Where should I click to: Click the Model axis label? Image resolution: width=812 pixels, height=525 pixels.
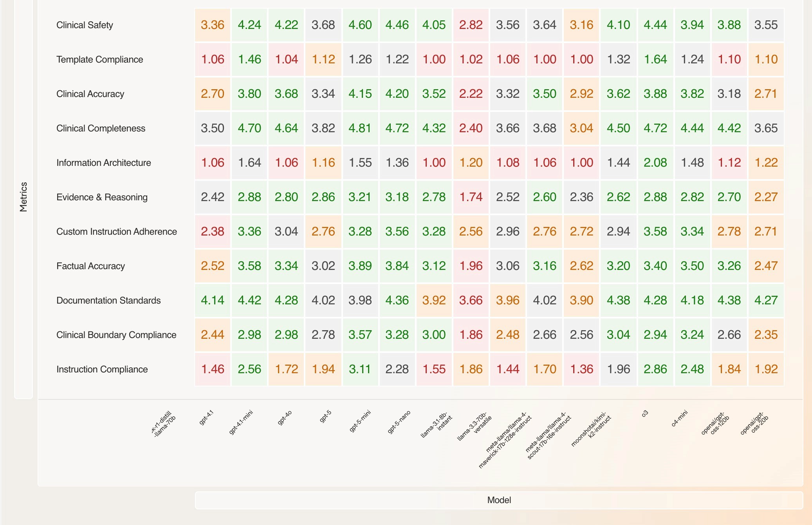point(499,500)
